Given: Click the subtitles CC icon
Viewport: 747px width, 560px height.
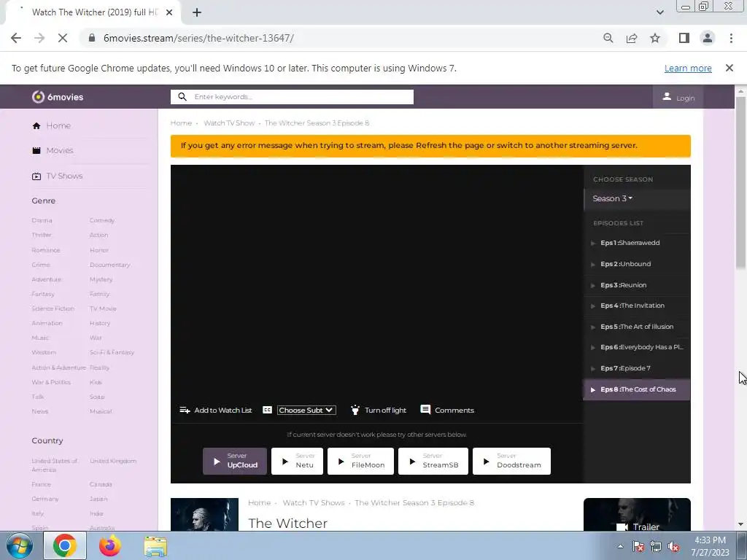Looking at the screenshot, I should coord(267,410).
